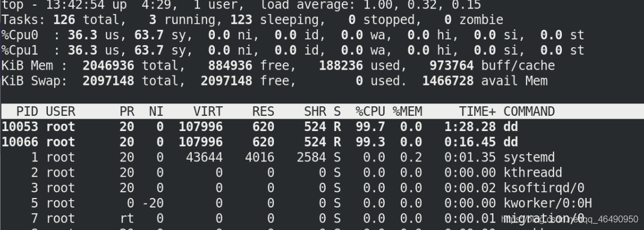Click the SHR column header
Viewport: 644px width, 230px height.
point(315,111)
